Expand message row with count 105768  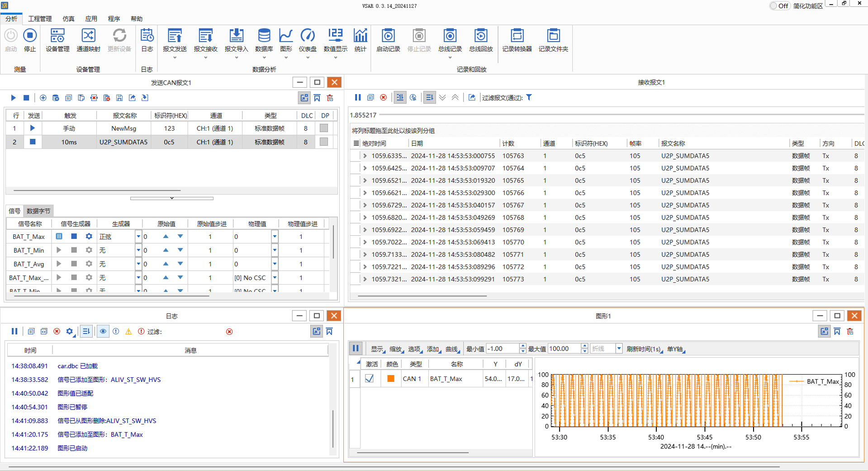tap(365, 217)
